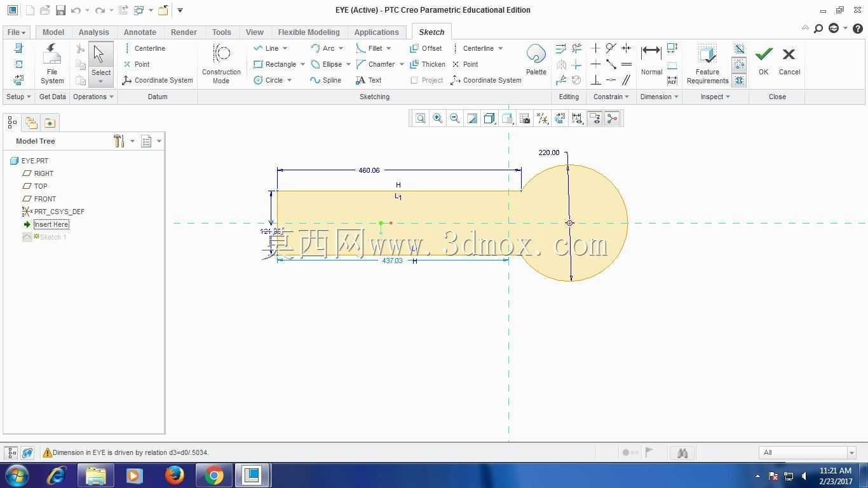This screenshot has width=868, height=488.
Task: Select the vertical constraint icon
Action: tap(595, 48)
